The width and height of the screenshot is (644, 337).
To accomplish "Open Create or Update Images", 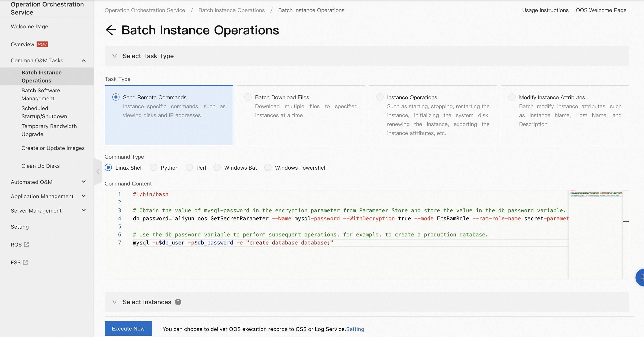I will 53,148.
